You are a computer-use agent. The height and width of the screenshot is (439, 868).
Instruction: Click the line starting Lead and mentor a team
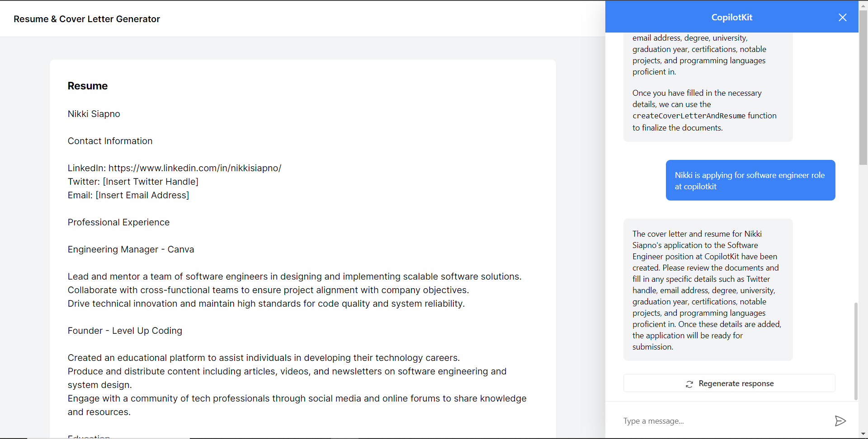click(x=295, y=276)
